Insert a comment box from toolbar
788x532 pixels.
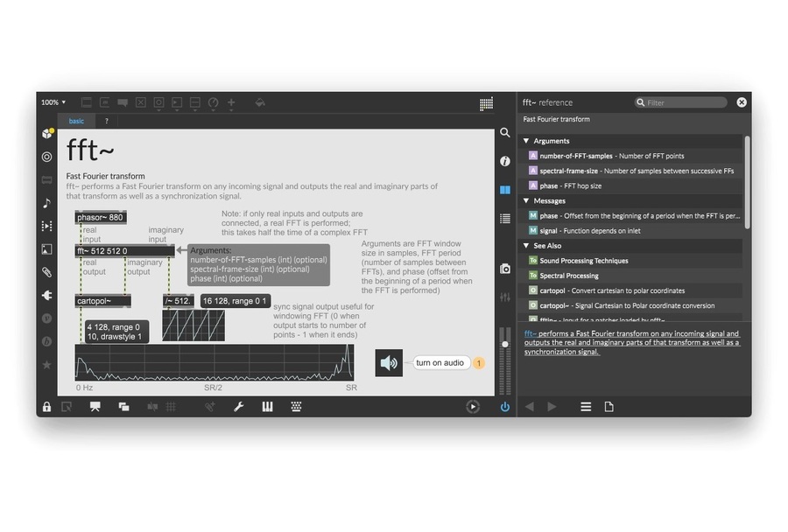coord(123,102)
